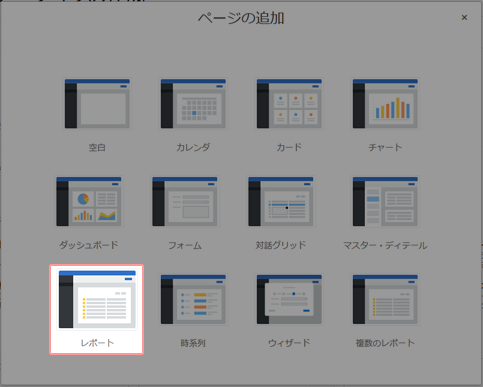Click the カレンダ caption text
The width and height of the screenshot is (483, 387).
pyautogui.click(x=193, y=147)
